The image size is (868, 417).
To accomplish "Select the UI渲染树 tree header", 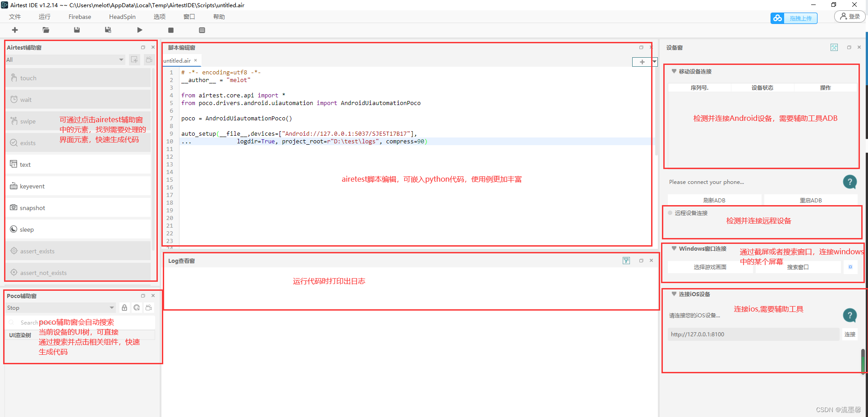I will coord(80,335).
